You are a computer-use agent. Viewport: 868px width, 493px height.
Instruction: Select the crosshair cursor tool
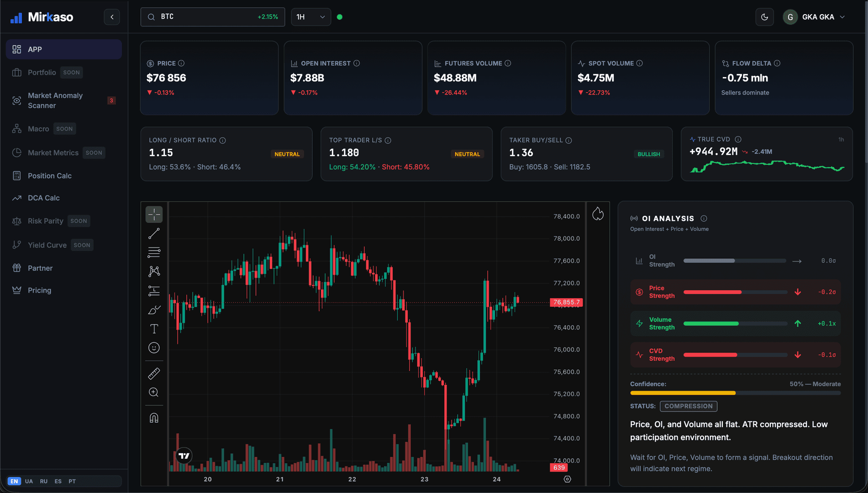(x=154, y=214)
